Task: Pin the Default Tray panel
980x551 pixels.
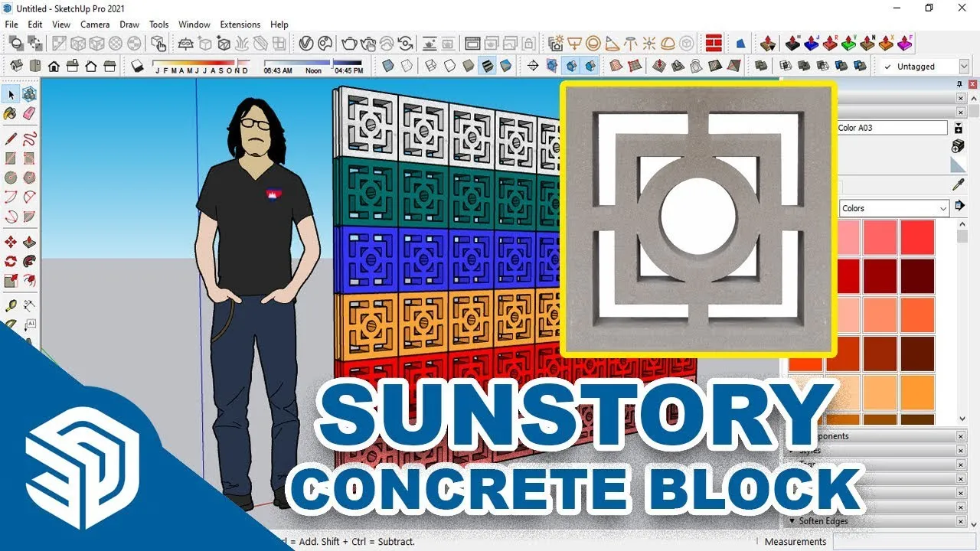Action: point(959,84)
